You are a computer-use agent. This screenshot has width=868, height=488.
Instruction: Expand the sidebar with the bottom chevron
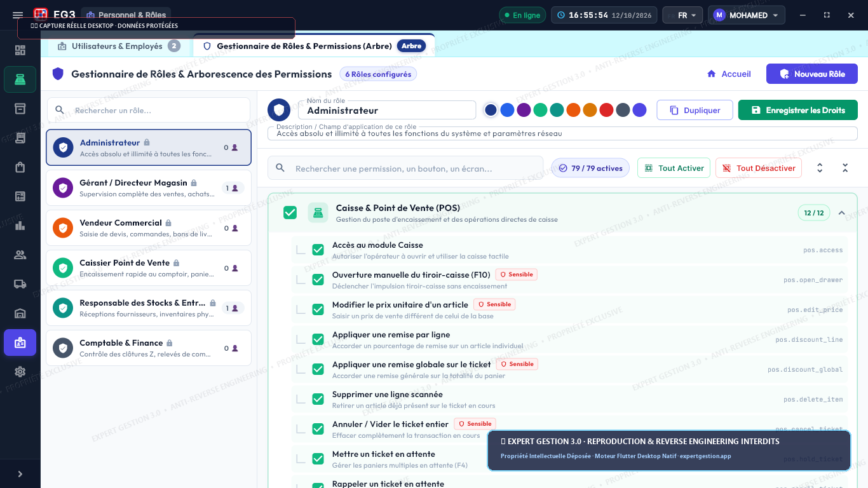coord(20,474)
